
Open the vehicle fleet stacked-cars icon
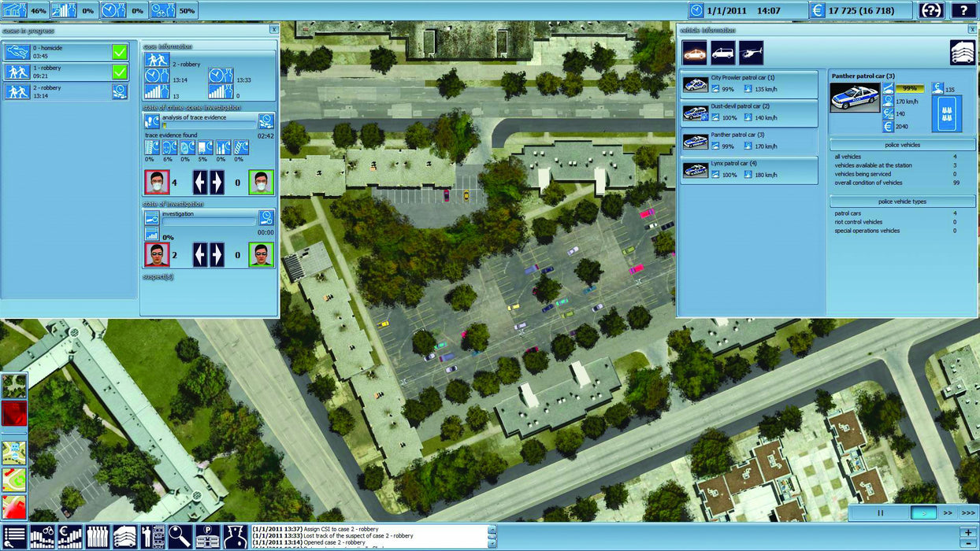(124, 538)
